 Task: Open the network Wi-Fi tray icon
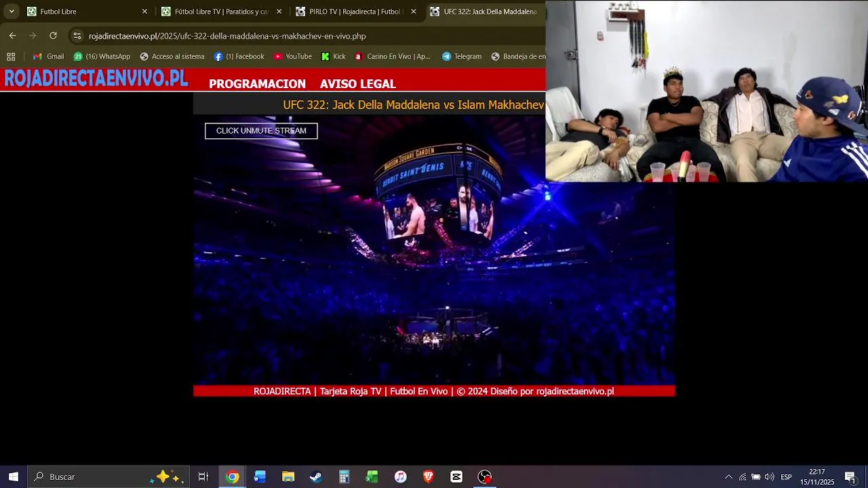point(743,476)
